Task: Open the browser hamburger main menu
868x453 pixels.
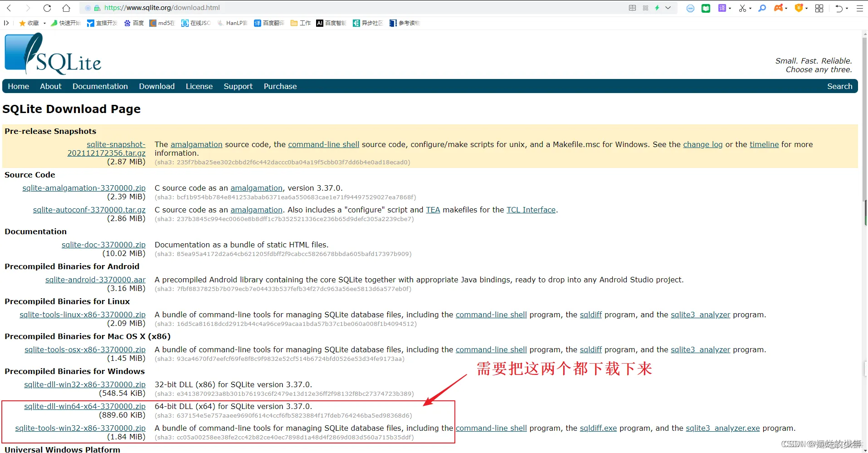Action: coord(859,8)
